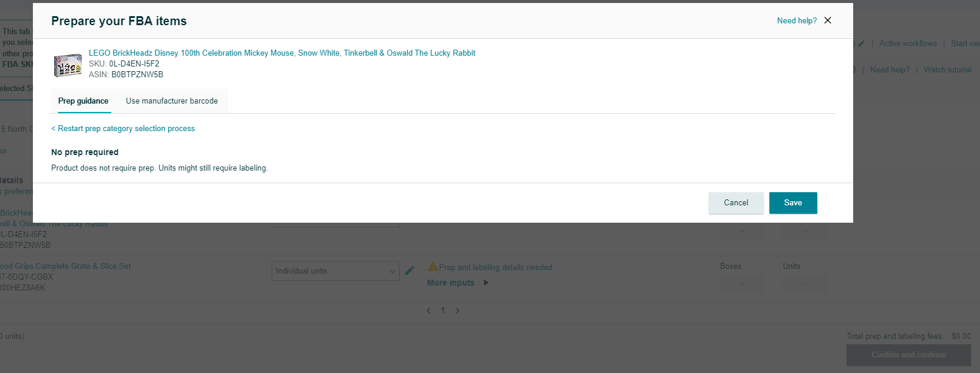Click the Cancel button
Screen dimensions: 980x373
(x=736, y=203)
